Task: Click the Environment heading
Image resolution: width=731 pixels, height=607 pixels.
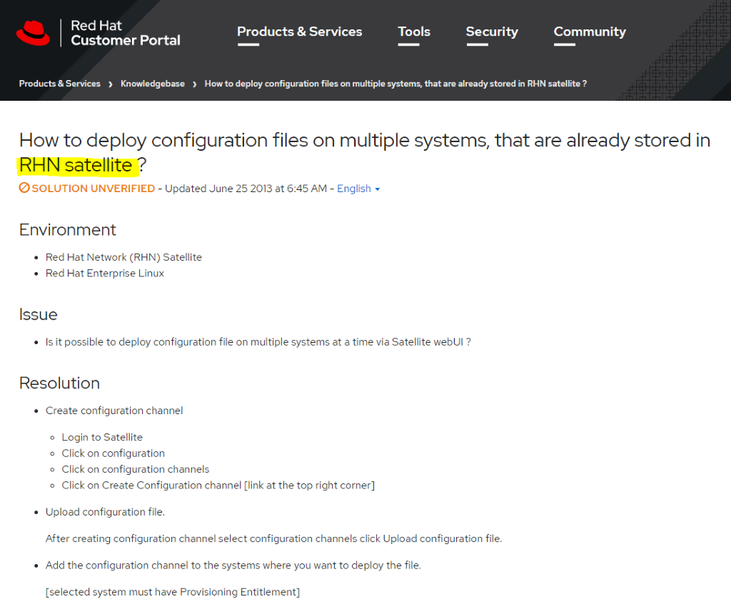Action: (68, 230)
